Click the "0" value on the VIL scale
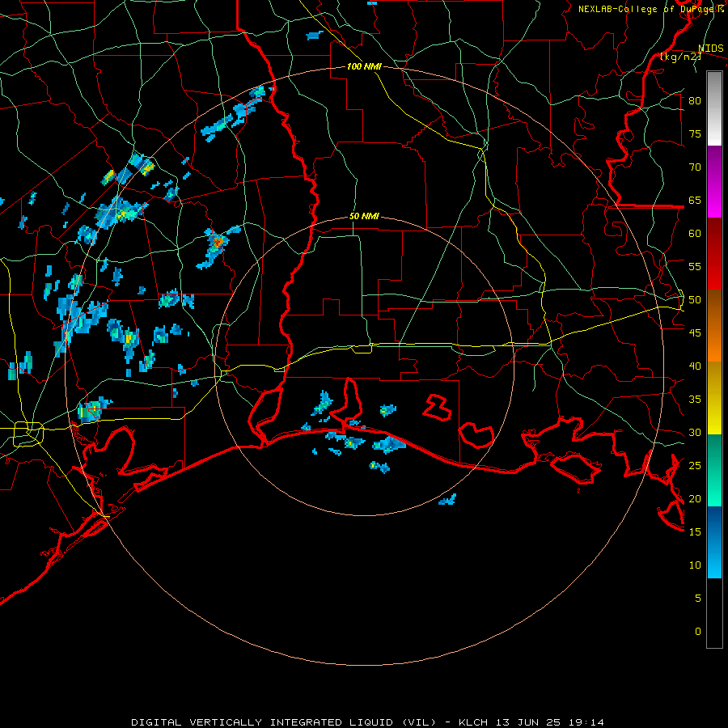 click(698, 632)
